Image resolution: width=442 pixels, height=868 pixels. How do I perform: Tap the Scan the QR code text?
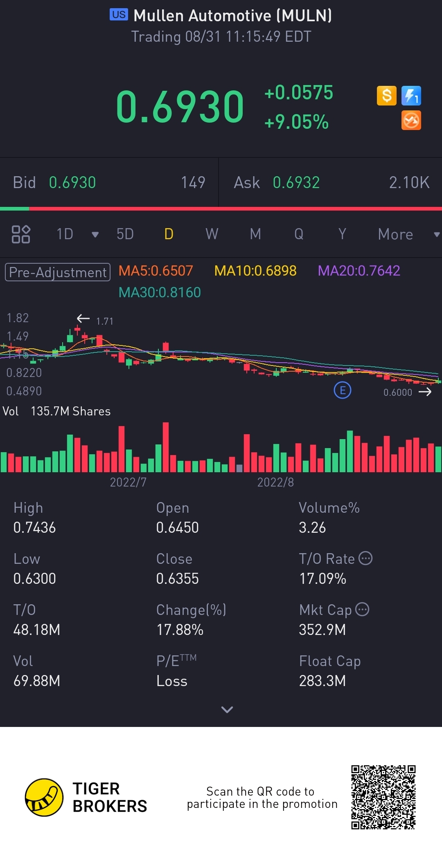pyautogui.click(x=262, y=798)
